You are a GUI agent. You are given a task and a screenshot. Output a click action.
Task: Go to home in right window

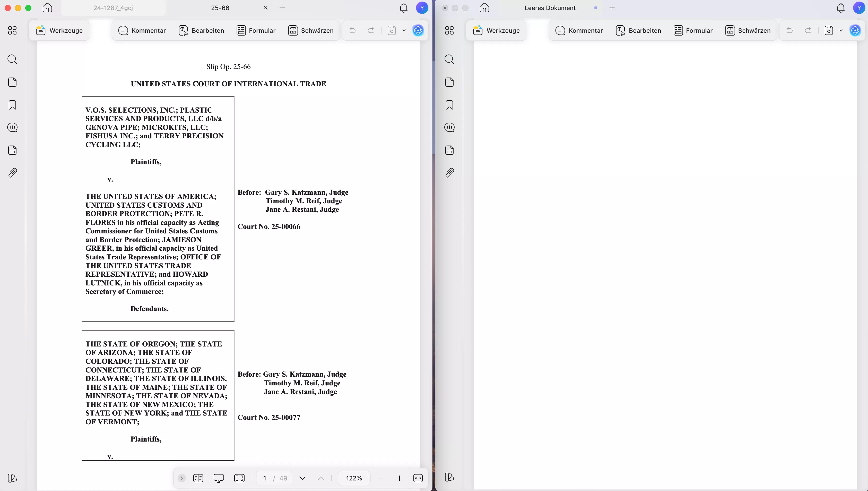[x=484, y=8]
